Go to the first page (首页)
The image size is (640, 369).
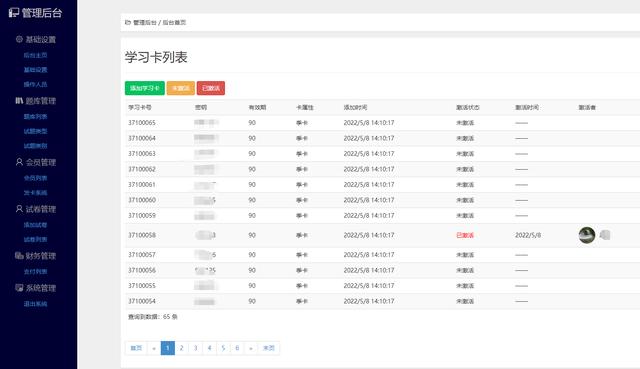tap(136, 348)
